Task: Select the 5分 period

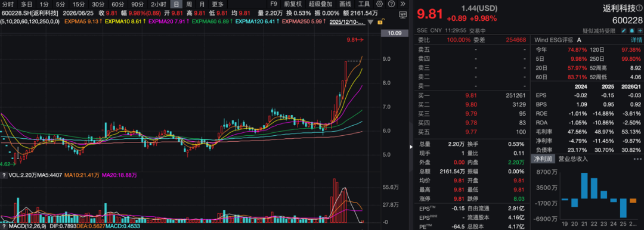Action: [60, 4]
